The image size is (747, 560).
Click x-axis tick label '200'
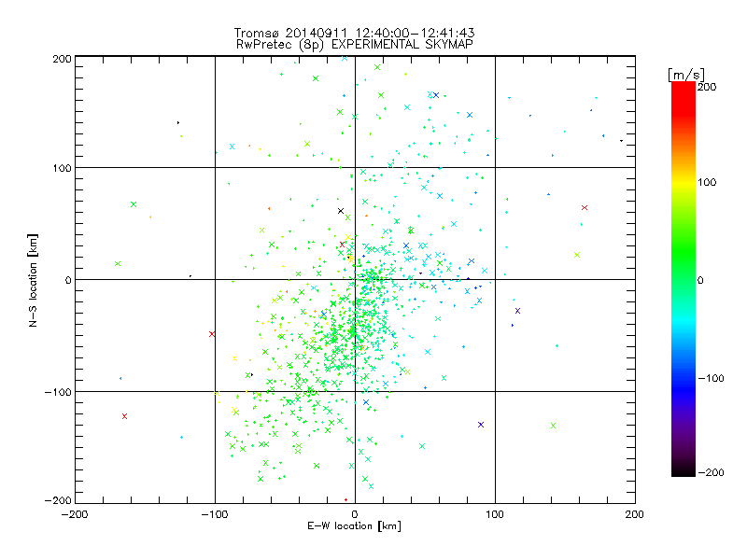635,514
